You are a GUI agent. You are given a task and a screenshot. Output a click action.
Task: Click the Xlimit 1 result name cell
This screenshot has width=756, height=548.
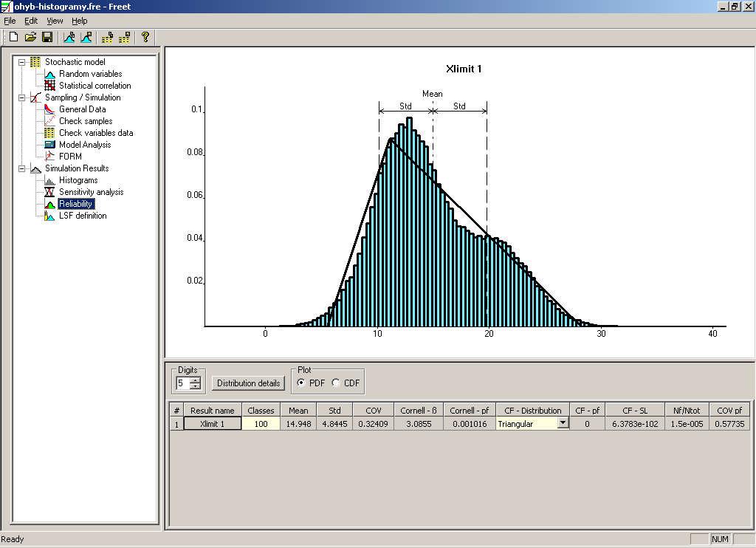(213, 424)
